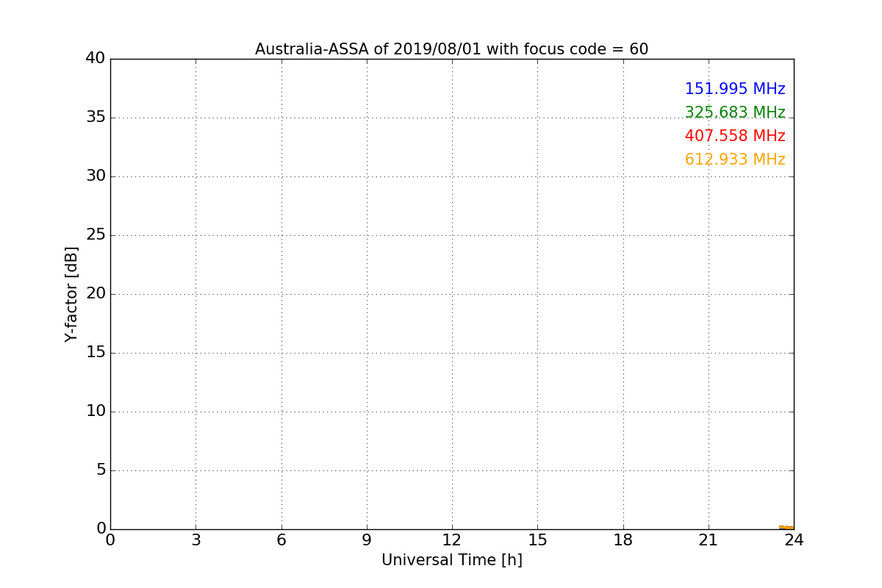Click the x-axis tick value 21
882x588 pixels.
tap(709, 540)
